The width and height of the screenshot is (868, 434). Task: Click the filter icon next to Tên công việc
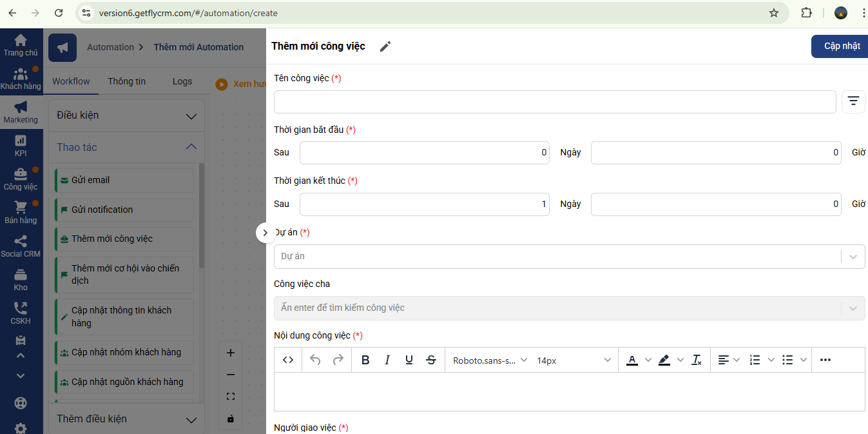(x=853, y=101)
